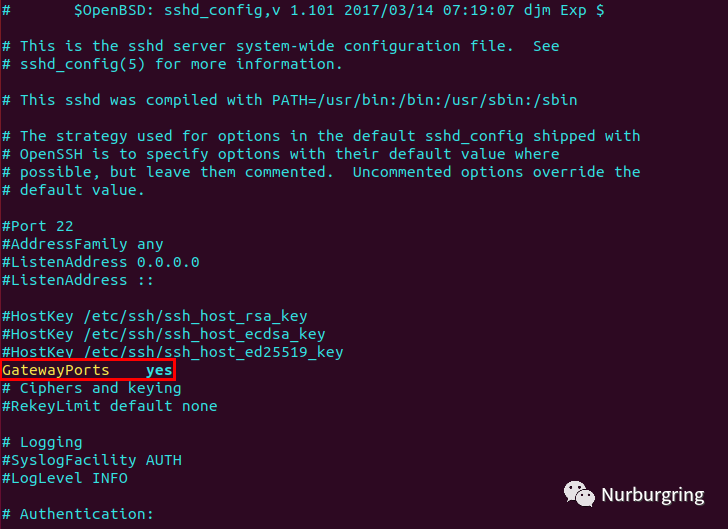Click the # Logging comment line
The image size is (728, 529).
point(42,443)
